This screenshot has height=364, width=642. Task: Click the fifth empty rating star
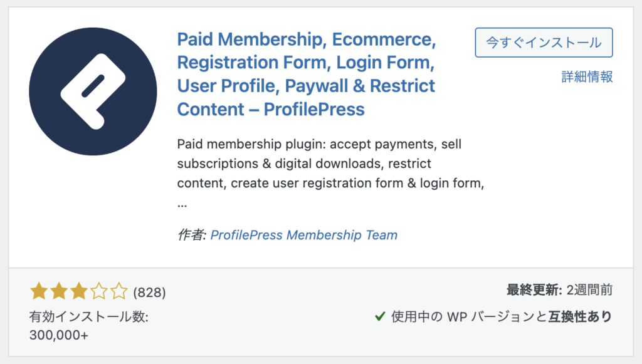click(x=118, y=291)
